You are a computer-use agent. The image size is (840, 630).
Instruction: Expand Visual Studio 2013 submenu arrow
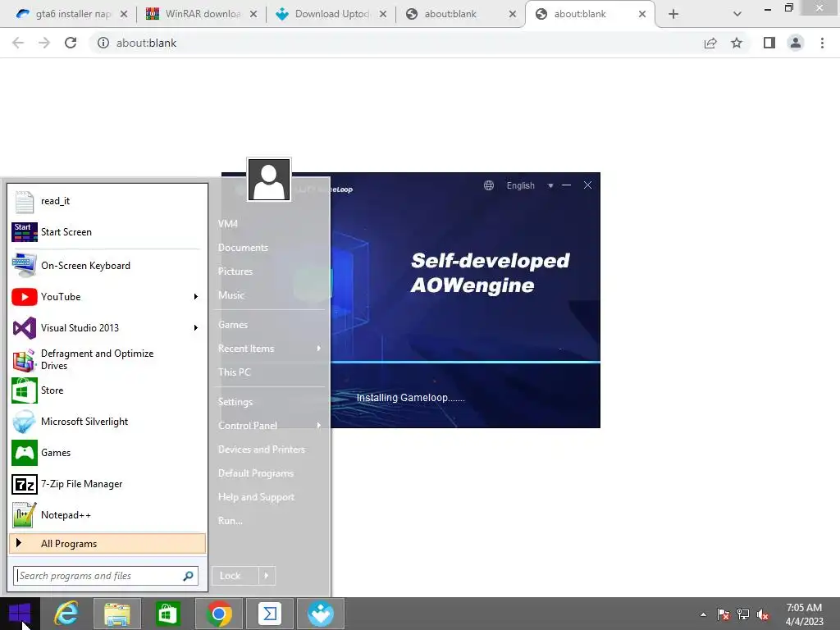(196, 328)
